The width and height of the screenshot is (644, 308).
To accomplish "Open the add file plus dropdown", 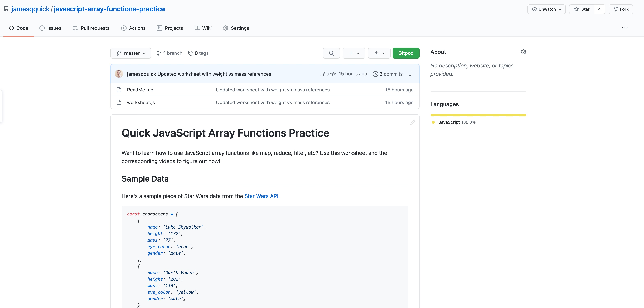I will pos(354,53).
